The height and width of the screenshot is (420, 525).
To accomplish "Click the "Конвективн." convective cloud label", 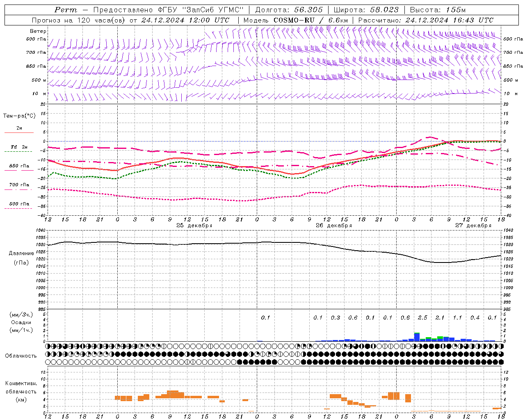I will point(21,383).
